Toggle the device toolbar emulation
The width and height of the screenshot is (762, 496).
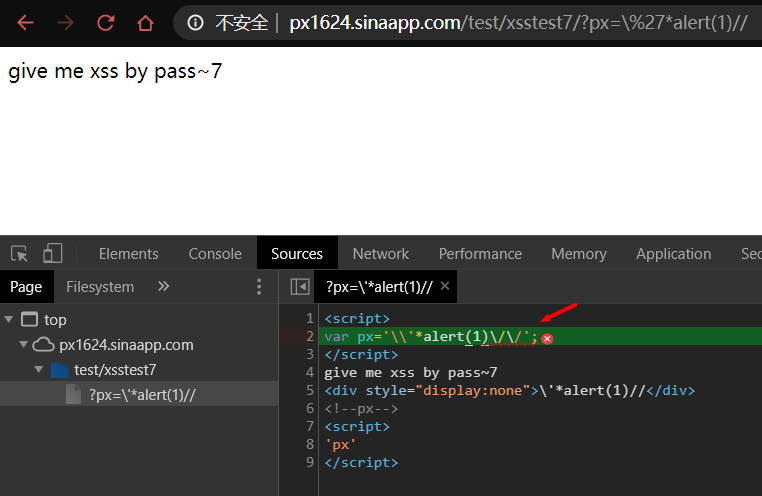(x=53, y=253)
